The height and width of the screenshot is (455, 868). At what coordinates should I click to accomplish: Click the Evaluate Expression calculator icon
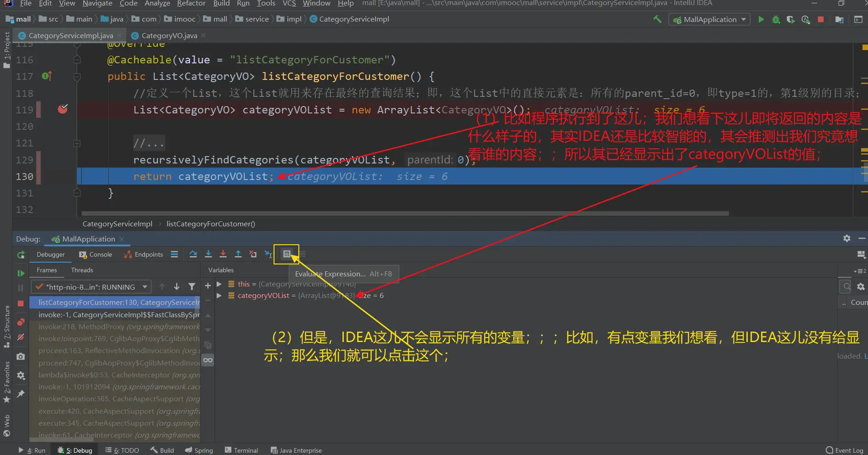click(x=287, y=254)
